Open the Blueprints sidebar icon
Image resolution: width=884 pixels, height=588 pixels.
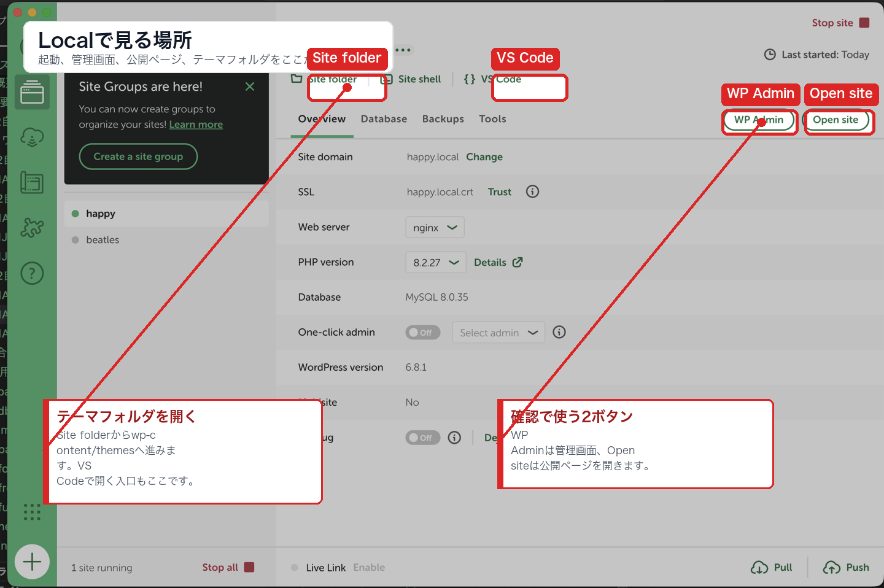click(x=32, y=182)
